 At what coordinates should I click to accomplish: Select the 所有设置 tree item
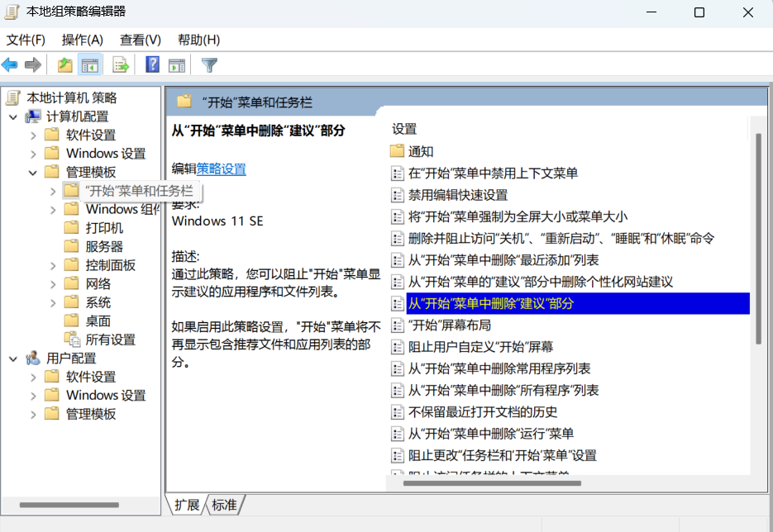tap(110, 340)
